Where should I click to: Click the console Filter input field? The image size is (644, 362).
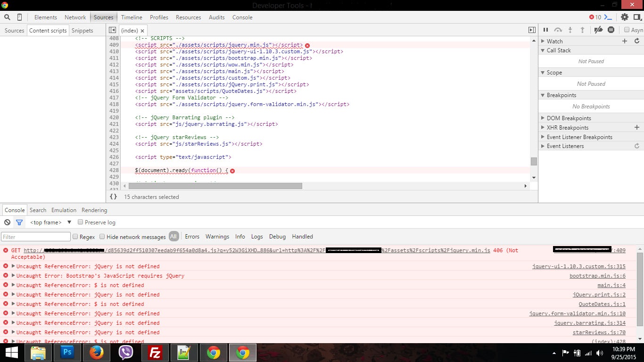[36, 237]
